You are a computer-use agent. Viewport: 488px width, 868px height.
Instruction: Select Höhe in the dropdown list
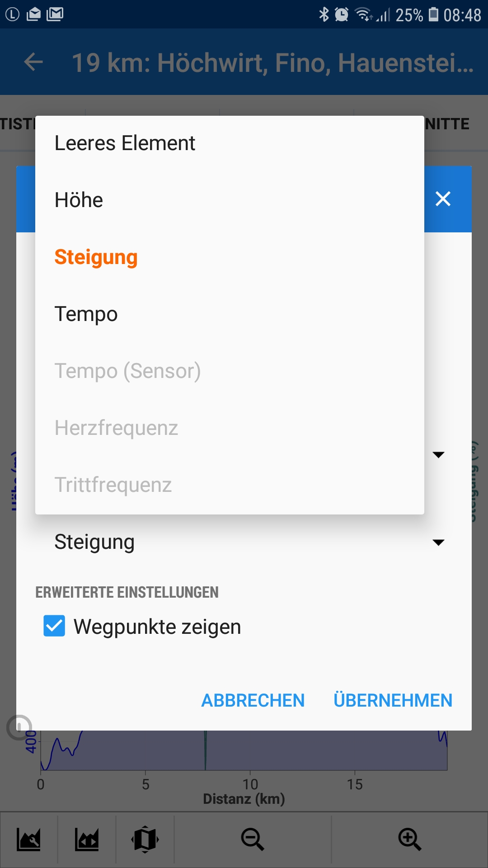pos(79,200)
